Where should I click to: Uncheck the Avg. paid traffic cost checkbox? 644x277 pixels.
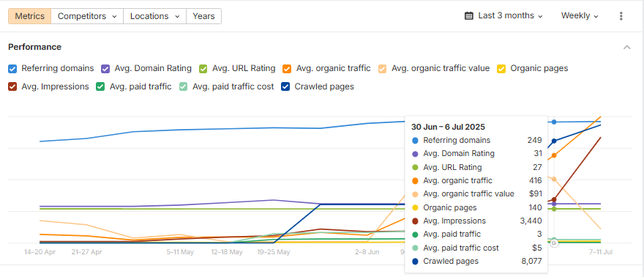[184, 86]
